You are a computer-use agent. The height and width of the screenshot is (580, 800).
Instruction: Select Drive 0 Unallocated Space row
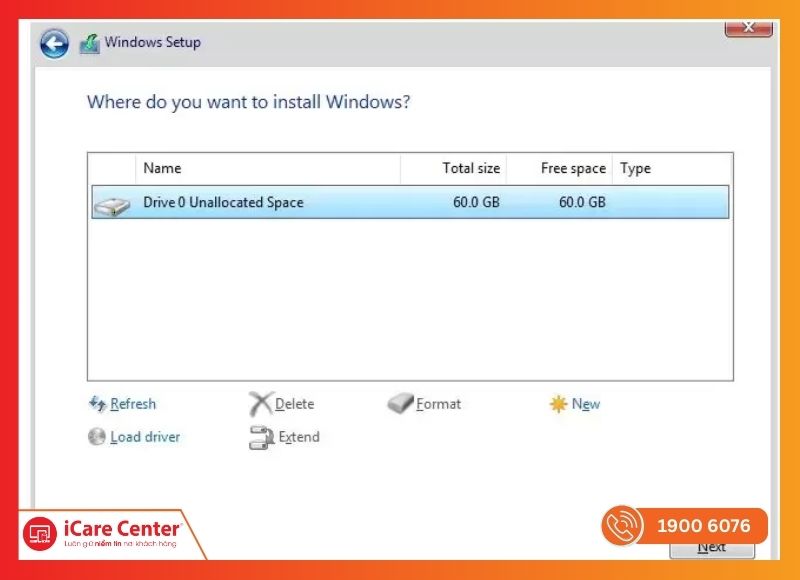[410, 202]
